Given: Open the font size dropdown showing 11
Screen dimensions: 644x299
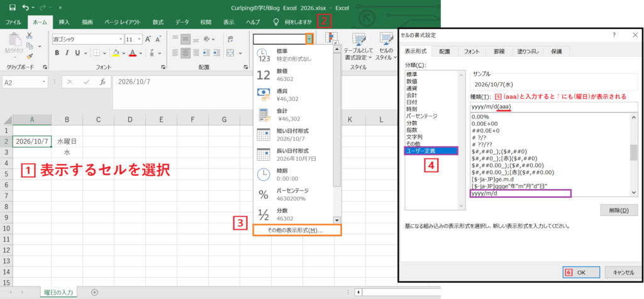Looking at the screenshot, I should (140, 40).
